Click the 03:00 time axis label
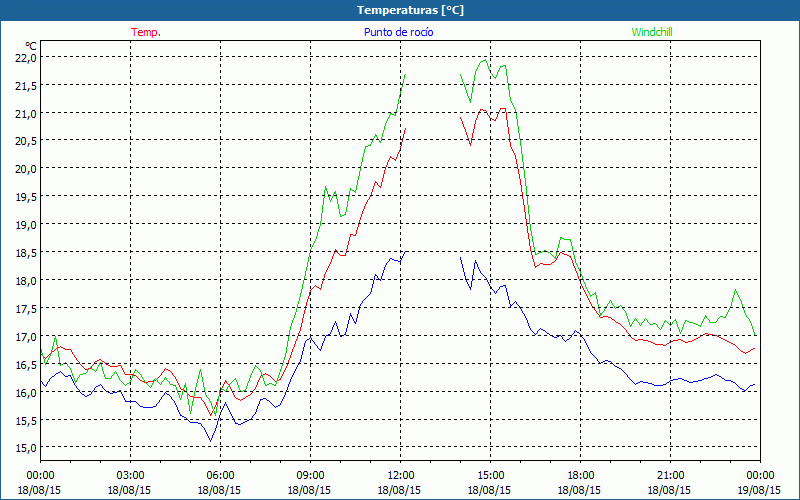Viewport: 800px width, 500px height. click(130, 476)
